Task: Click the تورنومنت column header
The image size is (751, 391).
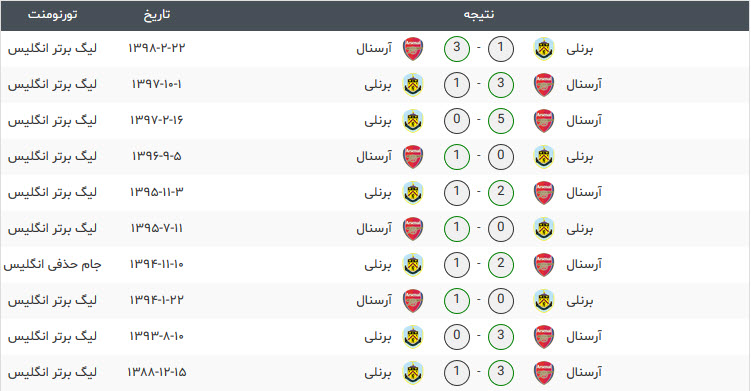Action: tap(53, 15)
